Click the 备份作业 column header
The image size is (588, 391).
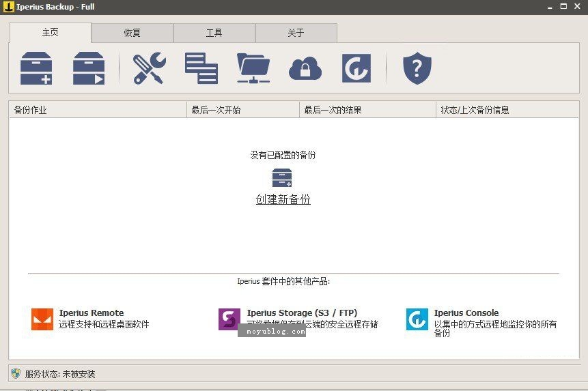[98, 110]
